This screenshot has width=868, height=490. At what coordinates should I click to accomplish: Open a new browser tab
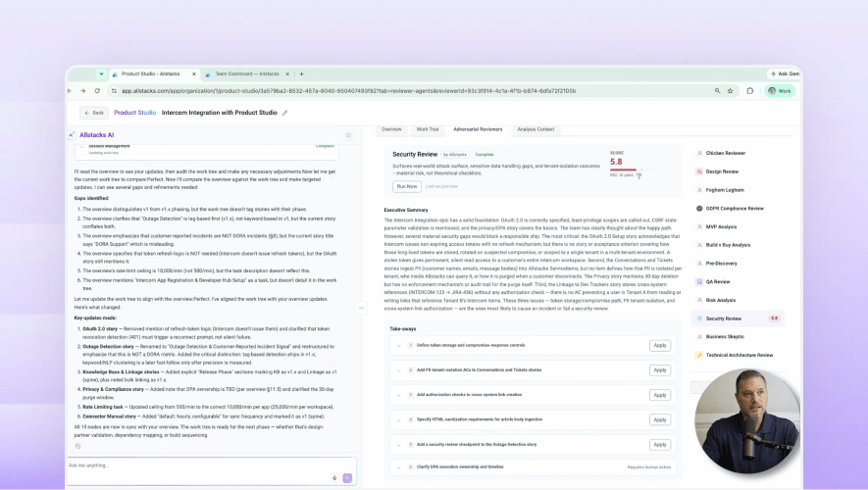click(302, 73)
